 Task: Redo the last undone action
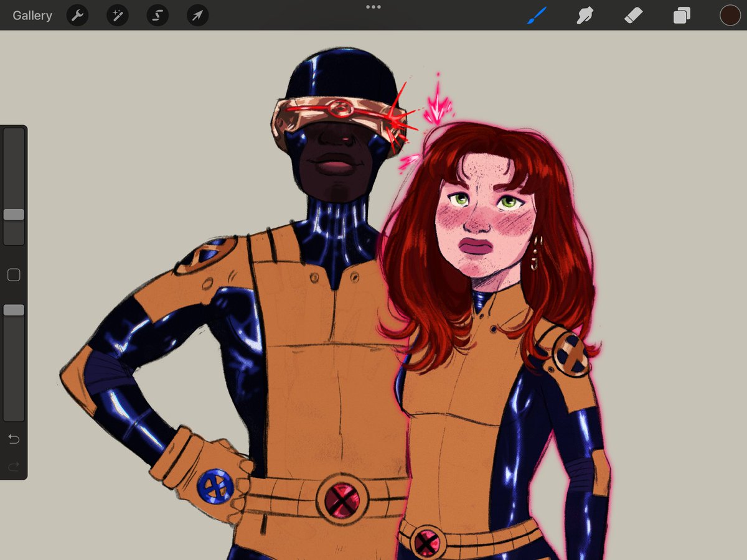14,466
